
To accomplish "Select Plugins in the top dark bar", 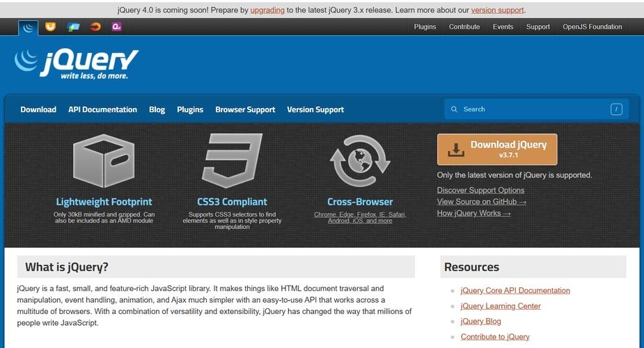I will pyautogui.click(x=425, y=27).
